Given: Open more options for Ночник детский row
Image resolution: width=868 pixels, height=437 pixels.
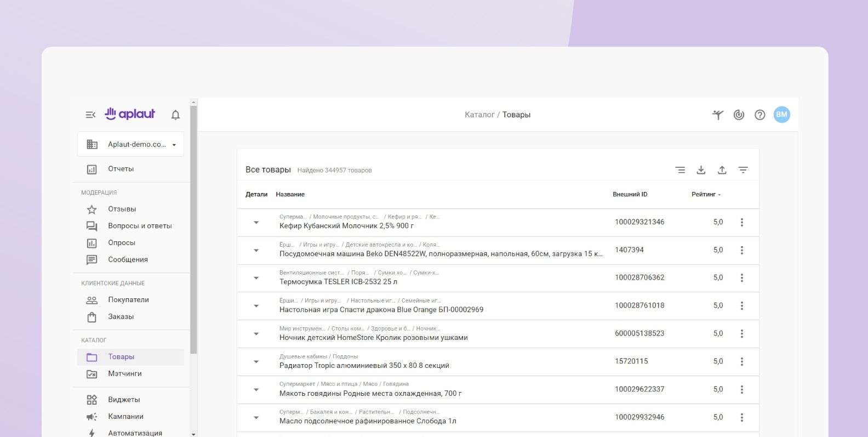Looking at the screenshot, I should (x=742, y=333).
